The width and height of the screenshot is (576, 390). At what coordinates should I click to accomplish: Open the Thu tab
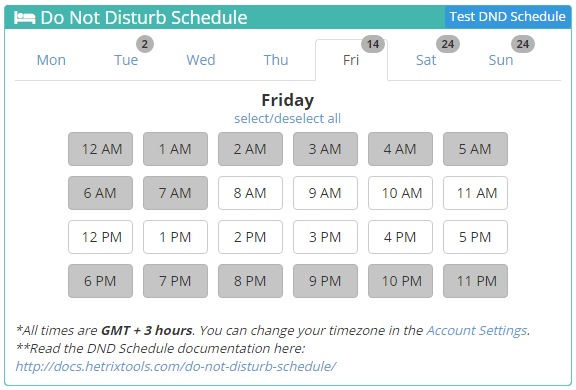pyautogui.click(x=276, y=60)
